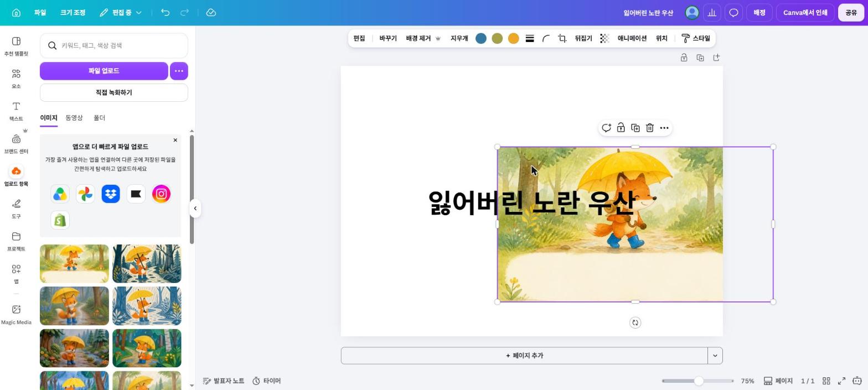The width and height of the screenshot is (868, 390).
Task: Pick the orange color swatch
Action: (513, 38)
